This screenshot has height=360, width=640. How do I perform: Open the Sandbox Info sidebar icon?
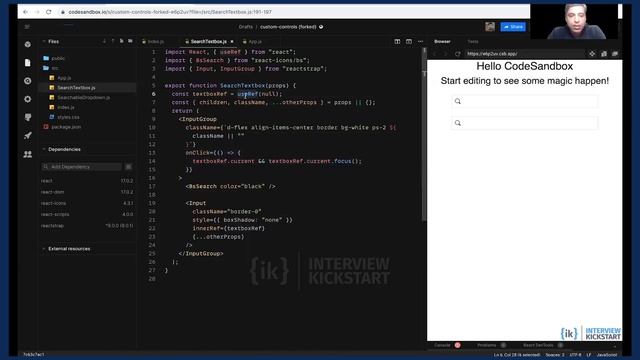pos(28,44)
